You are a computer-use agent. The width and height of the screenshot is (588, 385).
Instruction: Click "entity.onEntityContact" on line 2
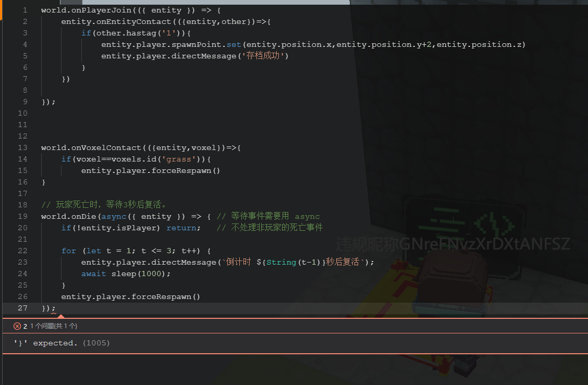pos(116,22)
